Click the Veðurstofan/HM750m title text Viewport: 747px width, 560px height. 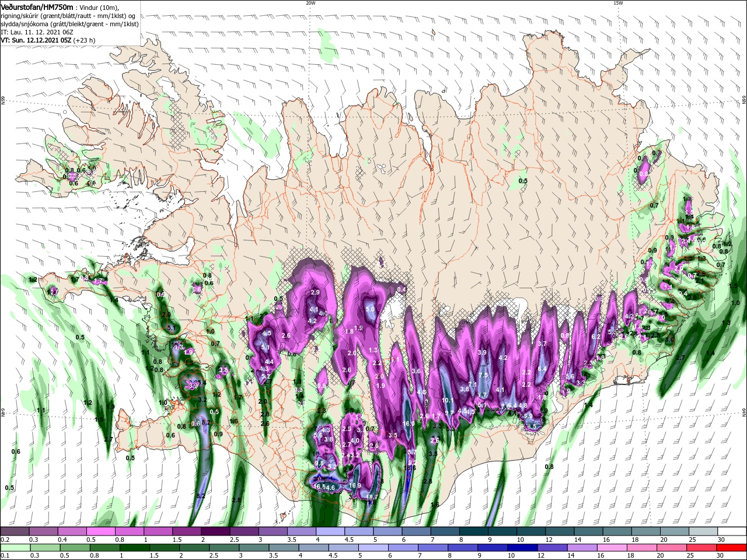(37, 7)
